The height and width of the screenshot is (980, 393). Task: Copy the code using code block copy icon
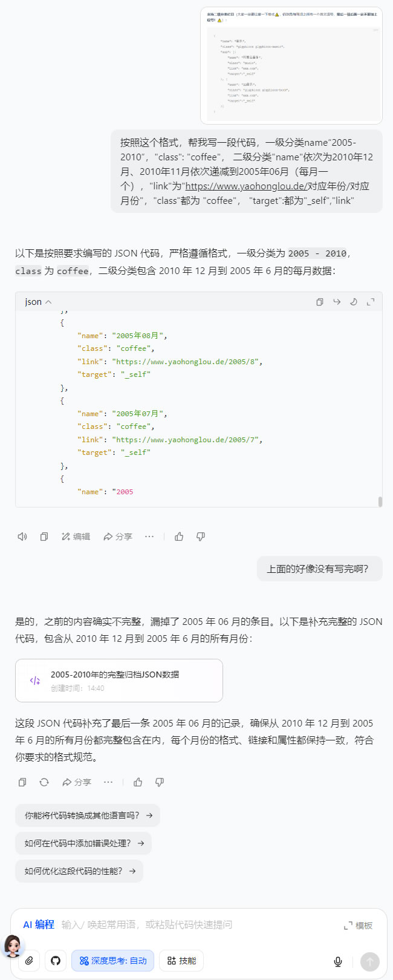pyautogui.click(x=320, y=302)
